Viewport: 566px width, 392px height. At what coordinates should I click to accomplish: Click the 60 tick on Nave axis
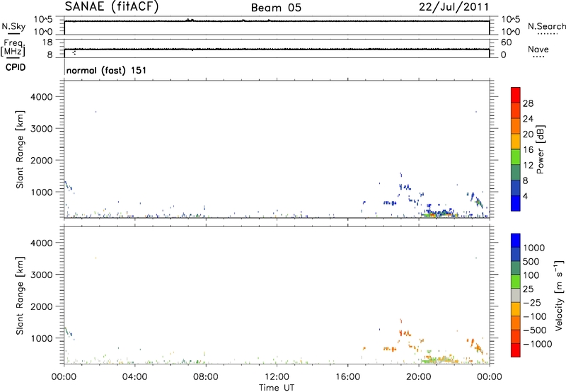507,42
